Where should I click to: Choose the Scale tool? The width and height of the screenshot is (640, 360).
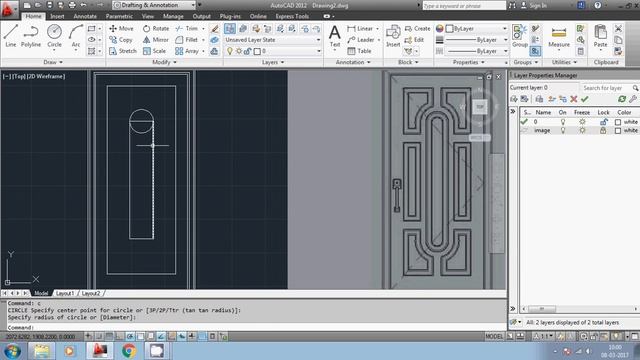point(154,51)
